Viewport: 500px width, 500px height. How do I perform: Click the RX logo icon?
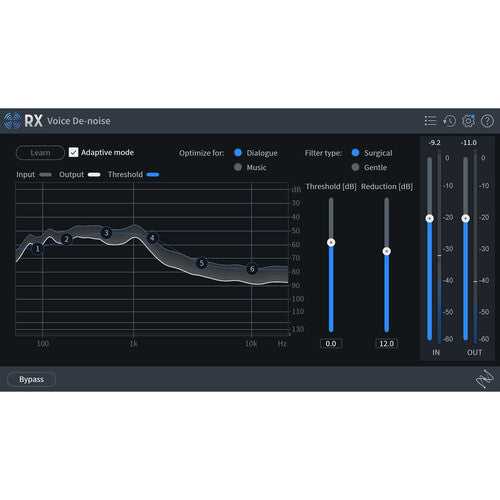12,121
